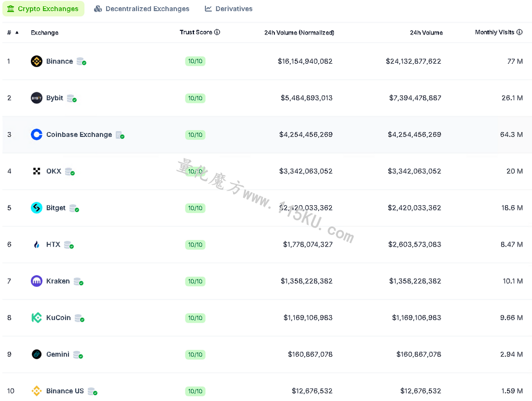
Task: Open the Gemini exchange link
Action: tap(57, 354)
